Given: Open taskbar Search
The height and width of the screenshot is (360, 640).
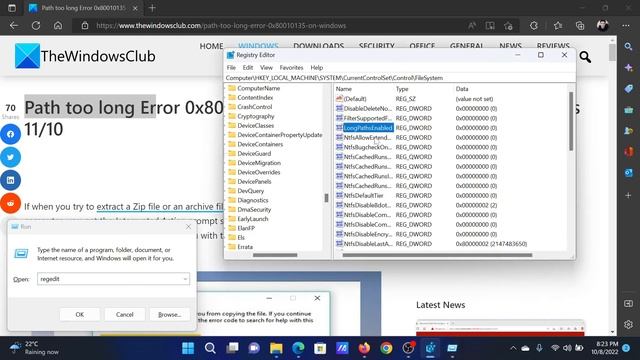Looking at the screenshot, I should tap(210, 348).
